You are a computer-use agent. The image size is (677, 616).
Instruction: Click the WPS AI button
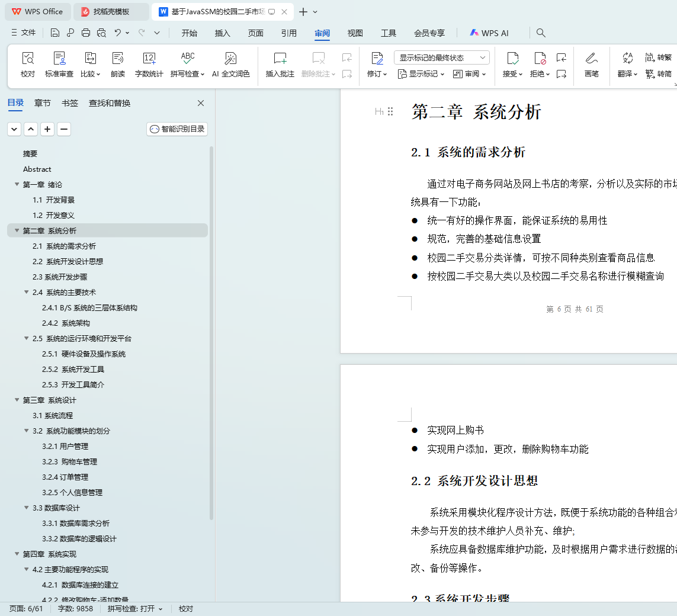(489, 33)
